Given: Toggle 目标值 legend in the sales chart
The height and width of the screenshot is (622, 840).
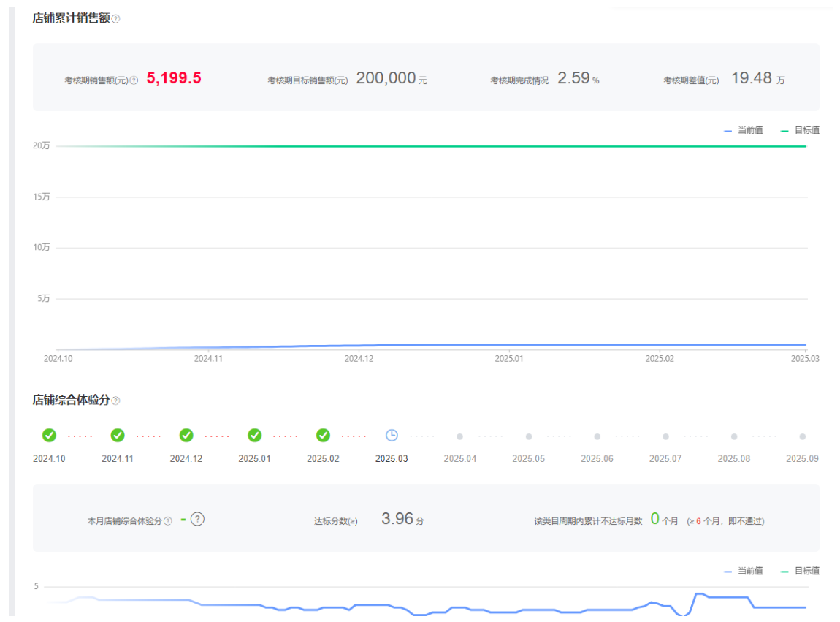Looking at the screenshot, I should pos(800,130).
